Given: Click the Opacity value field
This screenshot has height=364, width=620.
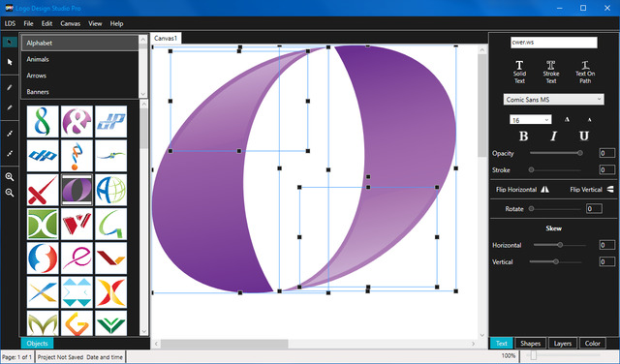Looking at the screenshot, I should tap(607, 153).
